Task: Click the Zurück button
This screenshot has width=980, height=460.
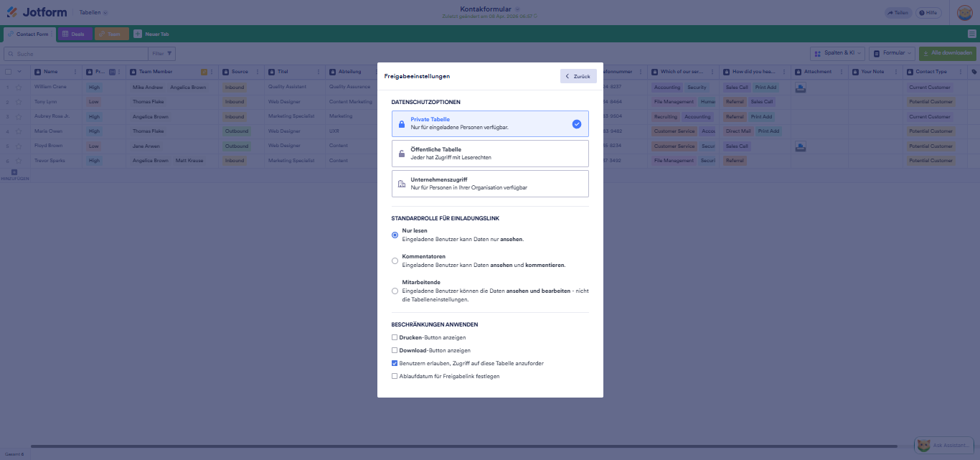Action: pyautogui.click(x=578, y=76)
